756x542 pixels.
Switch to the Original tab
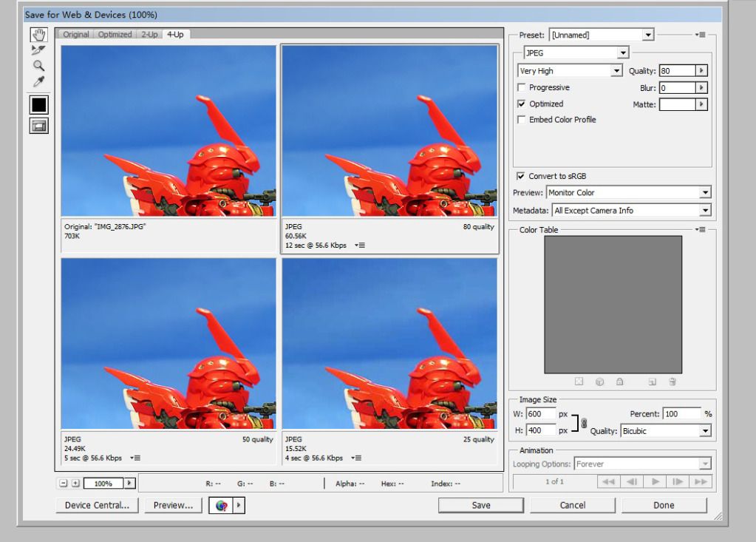[75, 34]
